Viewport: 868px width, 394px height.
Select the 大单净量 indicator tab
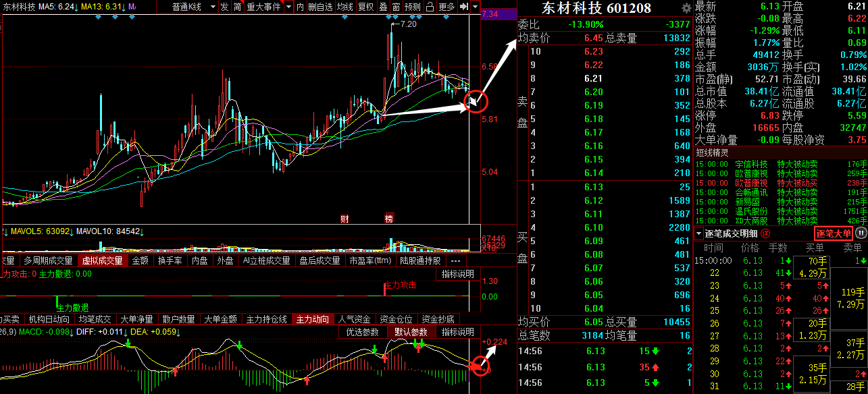pyautogui.click(x=136, y=319)
